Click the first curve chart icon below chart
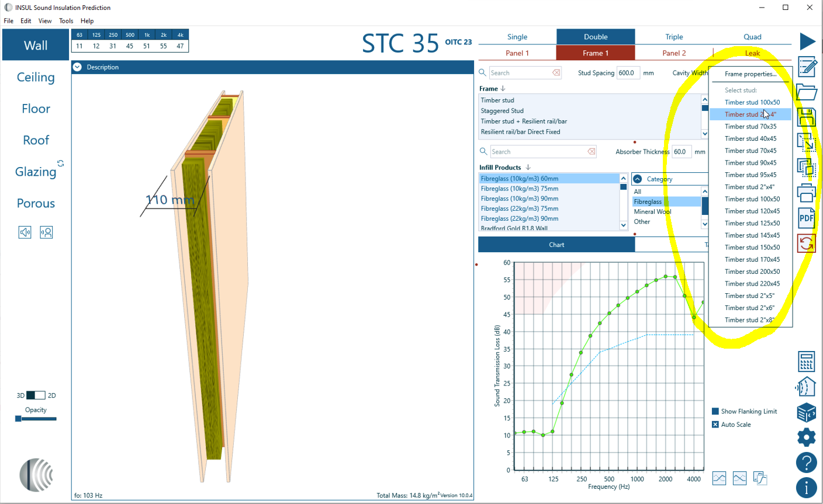 click(x=719, y=478)
